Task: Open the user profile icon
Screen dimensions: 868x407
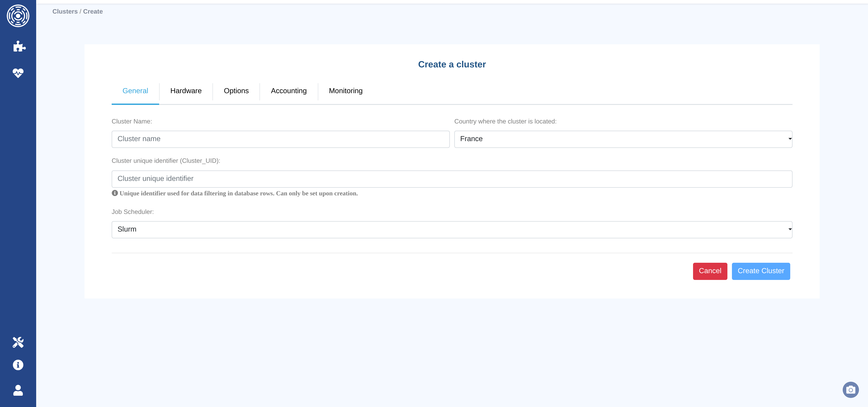Action: [x=18, y=390]
